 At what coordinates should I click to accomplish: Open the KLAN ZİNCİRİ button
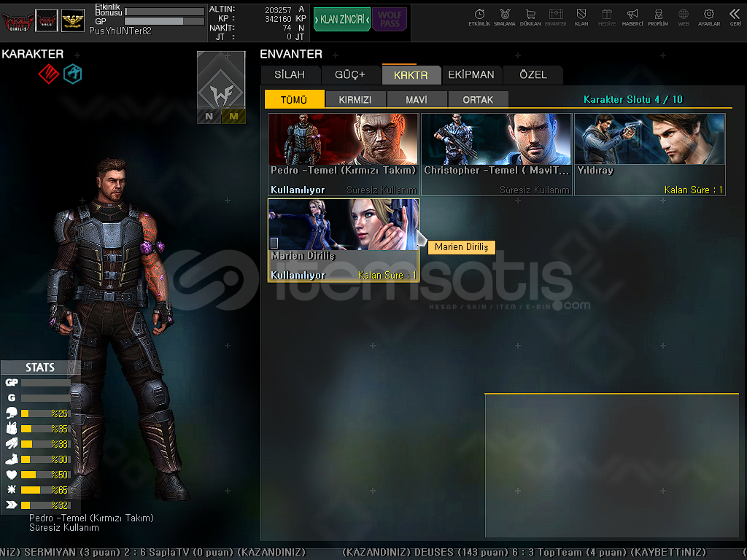[x=342, y=20]
